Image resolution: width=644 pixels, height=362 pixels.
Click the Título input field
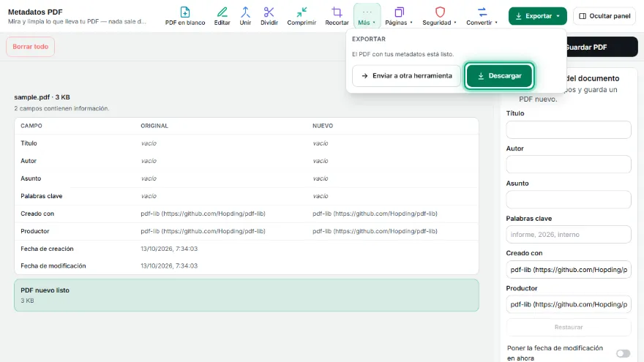pyautogui.click(x=568, y=129)
